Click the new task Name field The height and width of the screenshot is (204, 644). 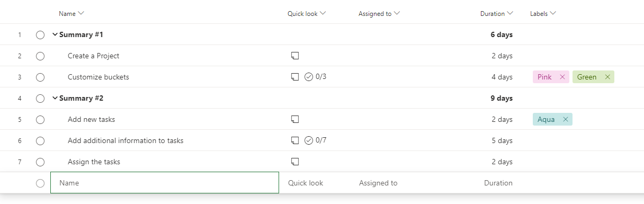click(x=165, y=183)
